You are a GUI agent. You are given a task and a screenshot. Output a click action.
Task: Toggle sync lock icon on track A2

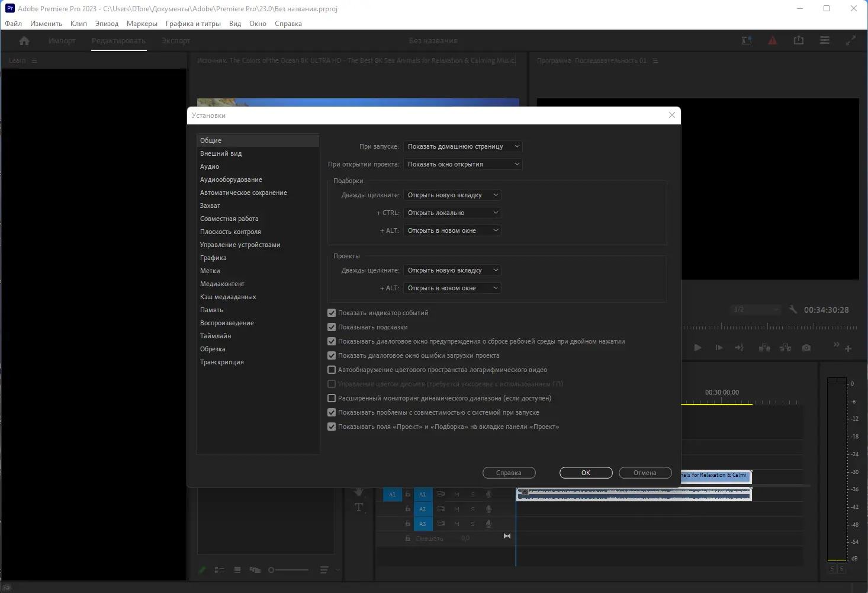[441, 509]
